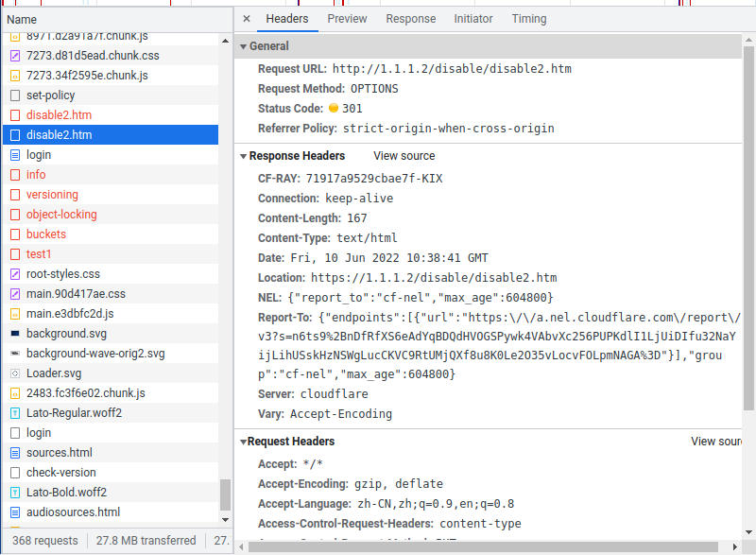This screenshot has width=756, height=555.
Task: Select the check-version request row
Action: (x=111, y=473)
